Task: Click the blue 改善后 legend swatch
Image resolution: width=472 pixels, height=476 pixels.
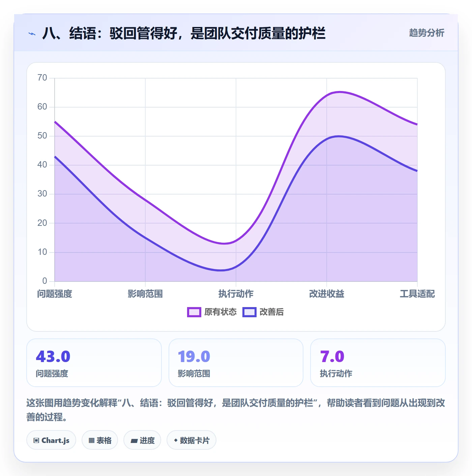Action: (249, 312)
